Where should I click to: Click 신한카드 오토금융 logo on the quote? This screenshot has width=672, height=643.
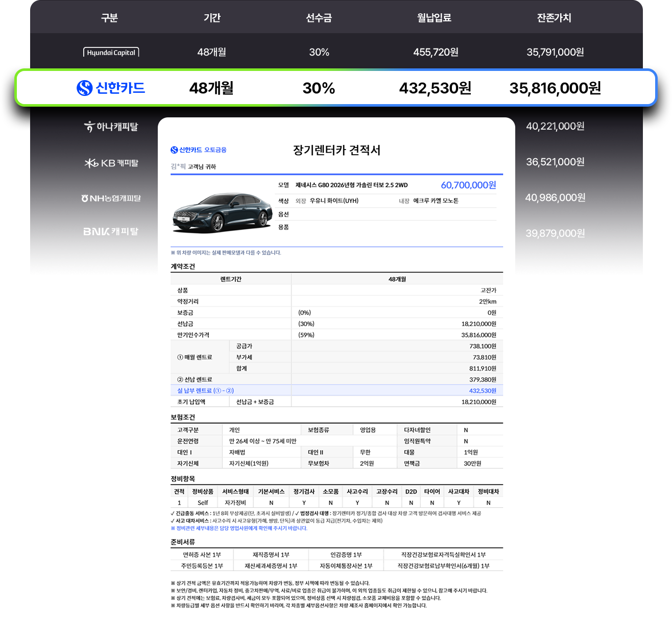[198, 150]
